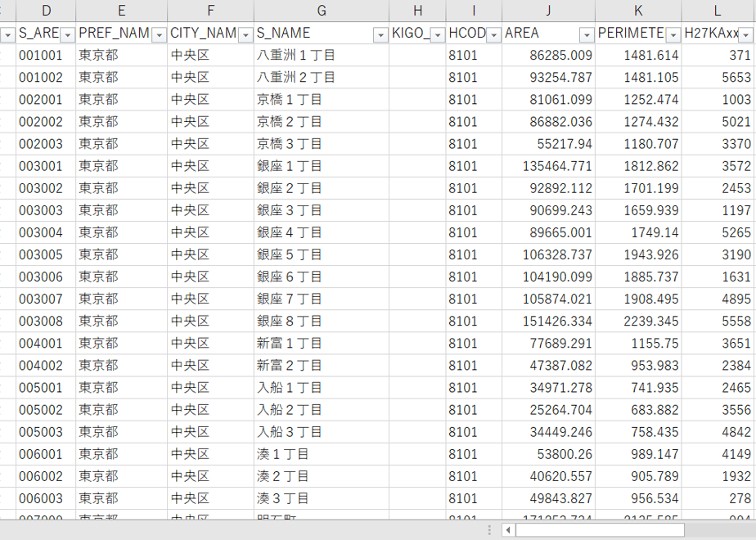Select H27KAxx value 5653
This screenshot has width=756, height=540.
[718, 78]
